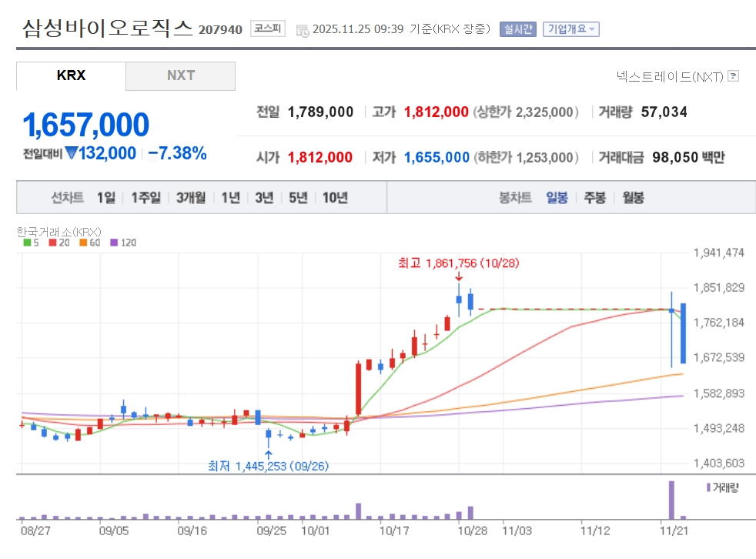Switch to the 월봉 monthly candle chart
Image resolution: width=756 pixels, height=559 pixels.
pyautogui.click(x=633, y=198)
